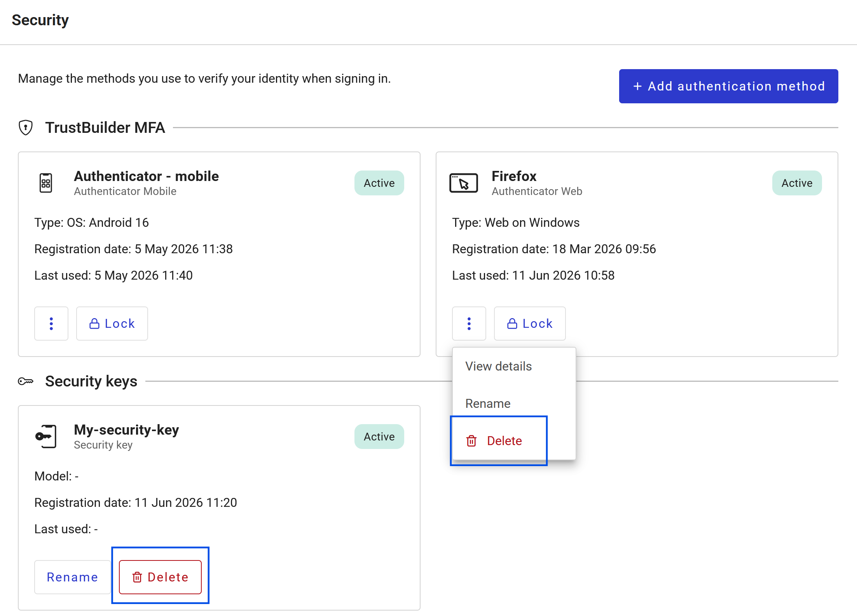Click 'Registration date: 11 Jun 2026 11:20'

point(136,503)
